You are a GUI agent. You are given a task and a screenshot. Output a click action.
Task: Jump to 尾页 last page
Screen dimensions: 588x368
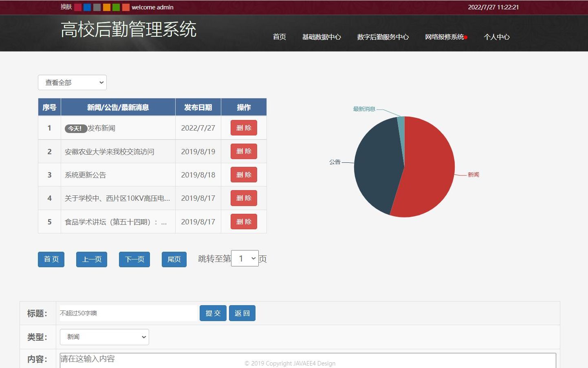[174, 259]
